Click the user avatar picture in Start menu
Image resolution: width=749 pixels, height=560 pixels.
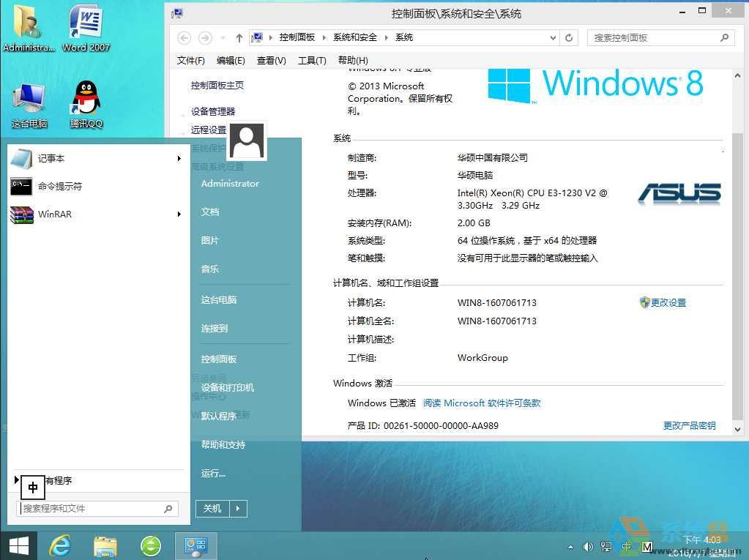pyautogui.click(x=246, y=141)
